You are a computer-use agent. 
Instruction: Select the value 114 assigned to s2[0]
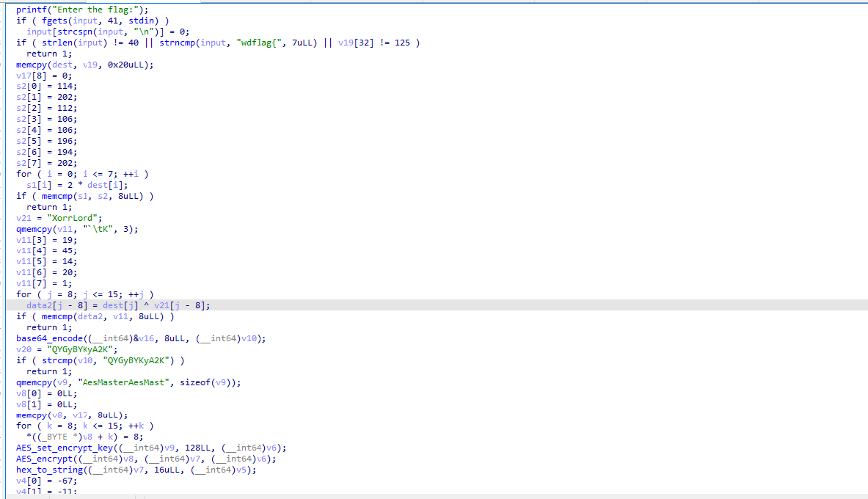[x=65, y=86]
